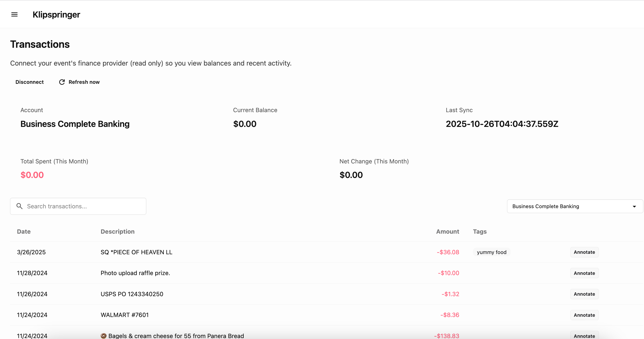This screenshot has width=644, height=339.
Task: Click the Tags column header
Action: pos(479,231)
